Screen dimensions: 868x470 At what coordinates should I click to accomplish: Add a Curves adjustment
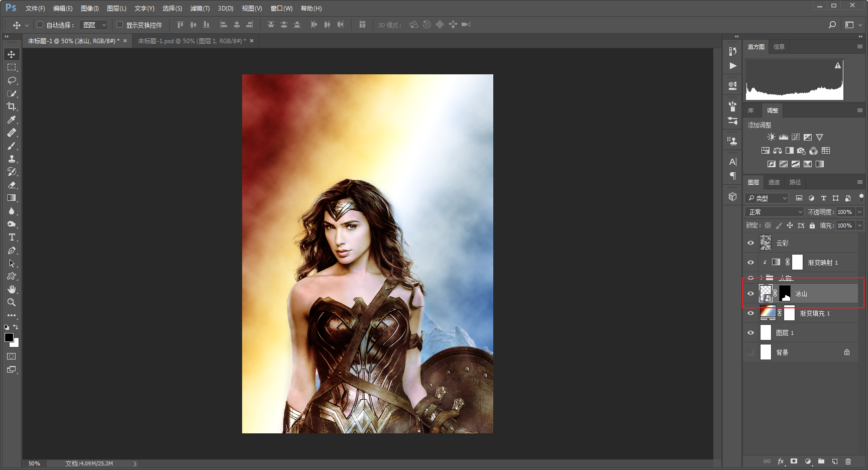tap(796, 137)
